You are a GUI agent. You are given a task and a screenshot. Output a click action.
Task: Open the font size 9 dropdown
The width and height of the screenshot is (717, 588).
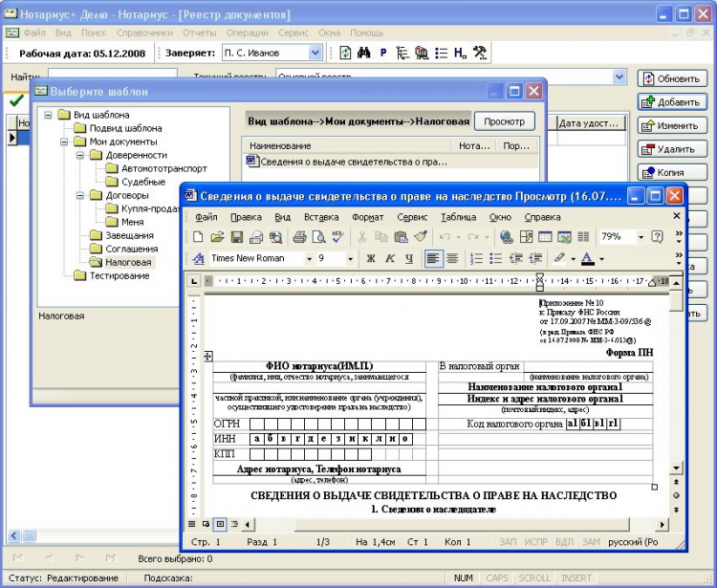pos(350,259)
